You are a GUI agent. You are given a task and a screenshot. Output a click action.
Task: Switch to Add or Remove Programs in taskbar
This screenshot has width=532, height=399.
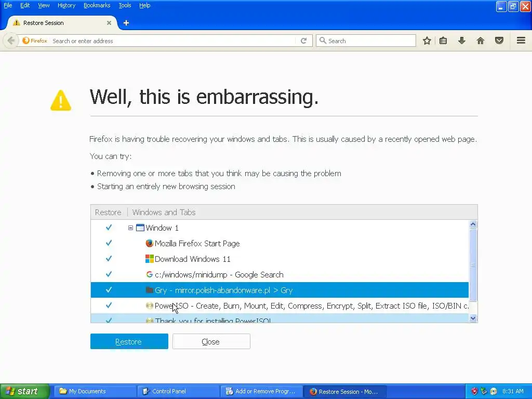click(x=261, y=391)
